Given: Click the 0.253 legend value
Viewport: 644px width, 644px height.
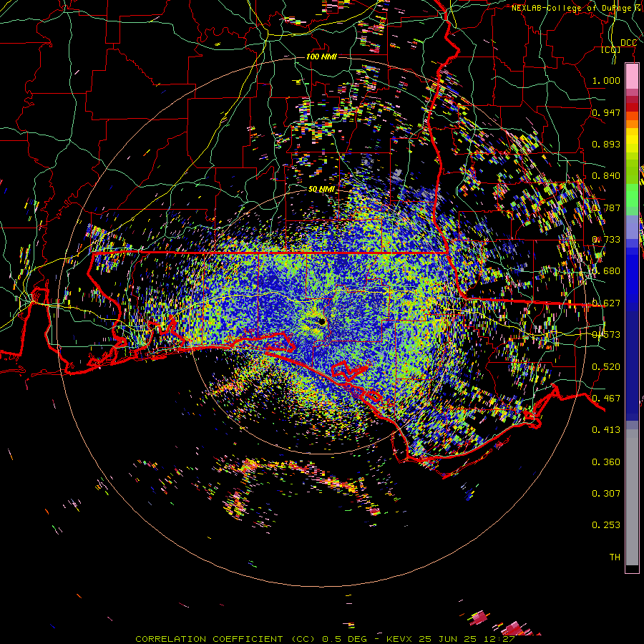Looking at the screenshot, I should 606,525.
